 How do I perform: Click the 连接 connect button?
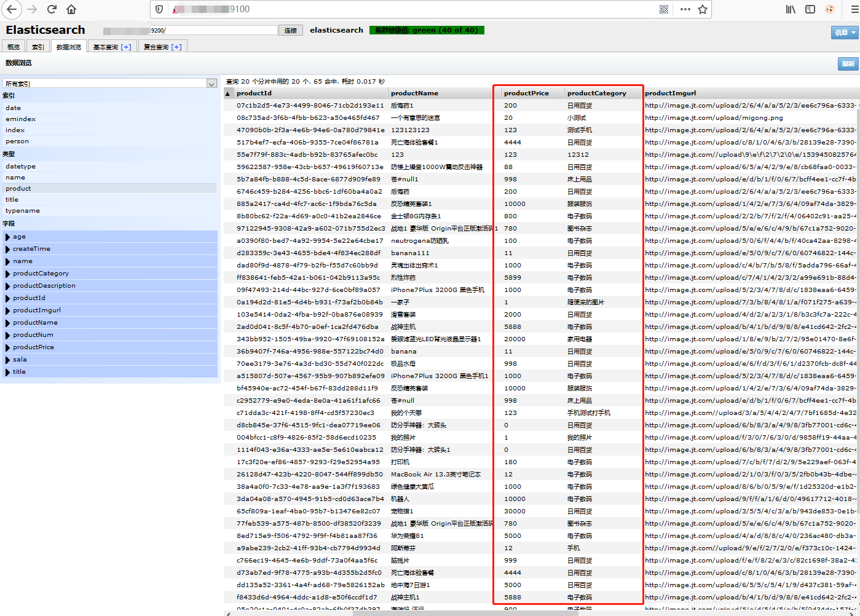click(291, 30)
